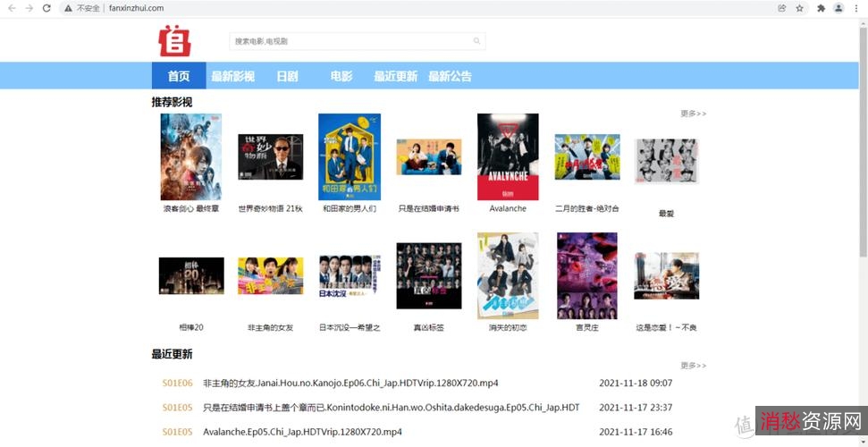
Task: Go back using browser back arrow
Action: click(x=12, y=8)
